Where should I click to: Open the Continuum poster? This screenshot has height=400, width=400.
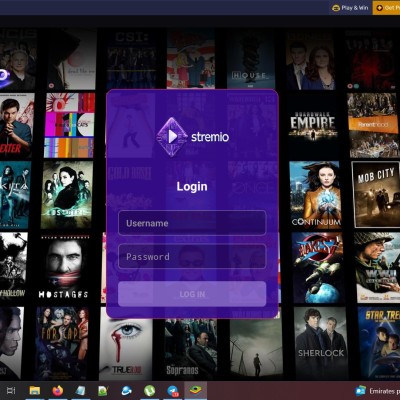tap(315, 195)
